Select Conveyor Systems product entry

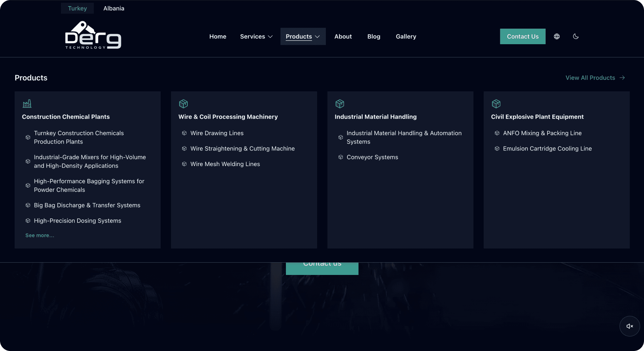click(372, 157)
